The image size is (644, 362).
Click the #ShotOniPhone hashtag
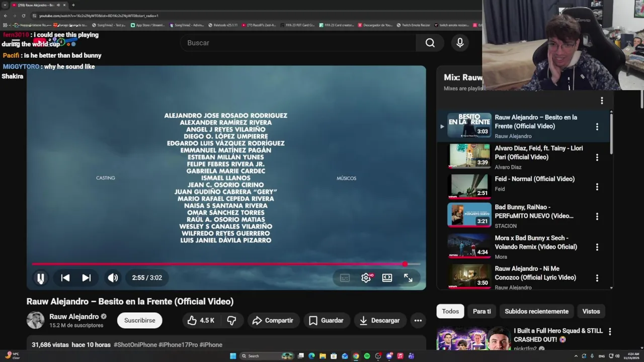pos(135,345)
